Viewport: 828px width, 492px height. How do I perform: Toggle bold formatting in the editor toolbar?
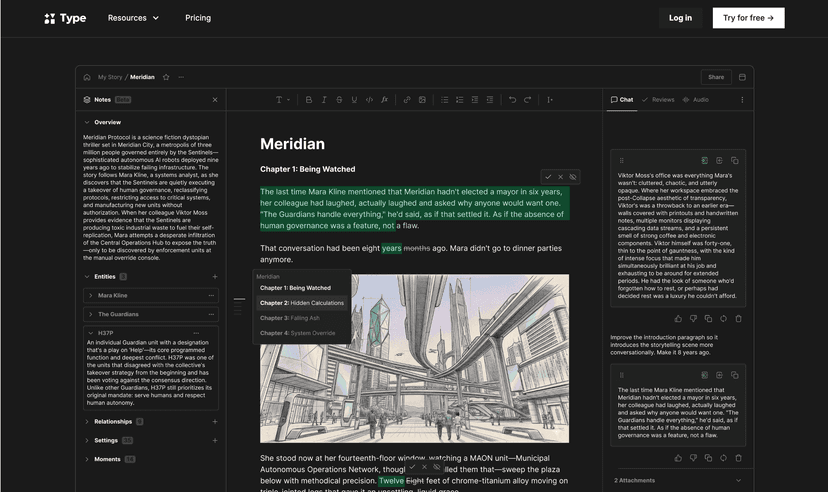(309, 100)
